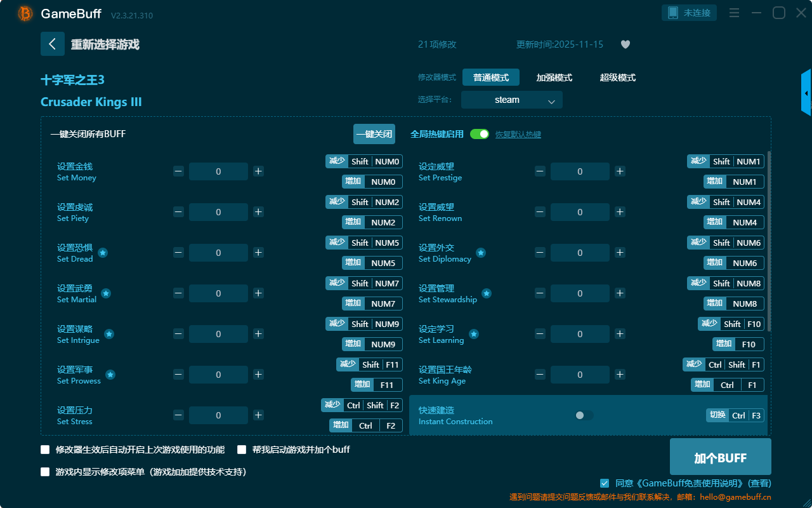
Task: Click the vertical scrollbar of cheat list
Action: (769, 241)
